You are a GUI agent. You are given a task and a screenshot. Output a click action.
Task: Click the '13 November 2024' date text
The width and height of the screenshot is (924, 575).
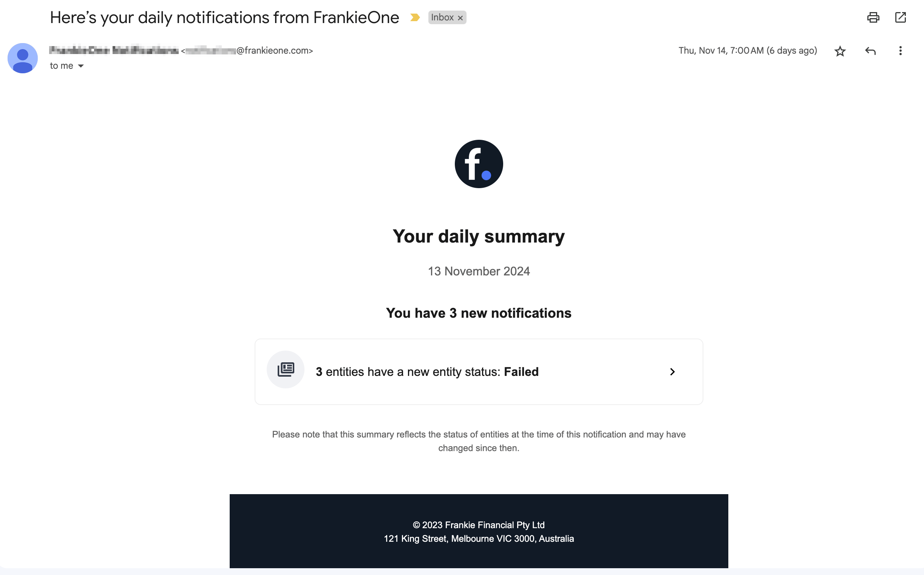click(x=478, y=271)
